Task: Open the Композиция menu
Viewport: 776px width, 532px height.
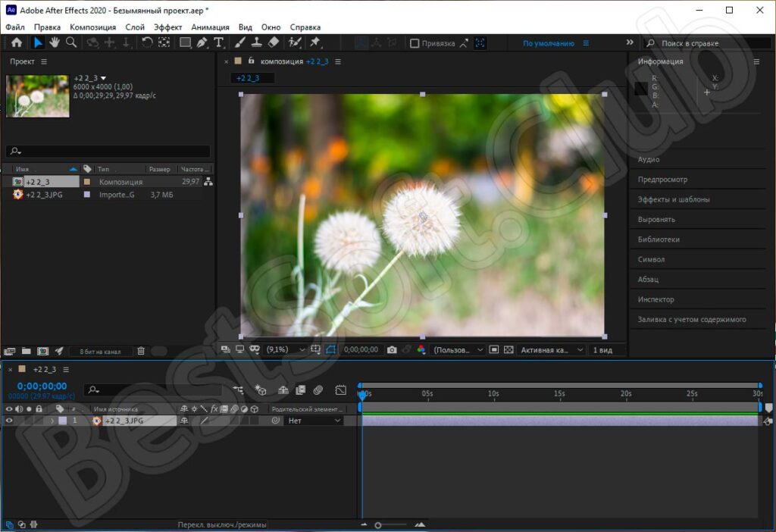Action: [92, 27]
